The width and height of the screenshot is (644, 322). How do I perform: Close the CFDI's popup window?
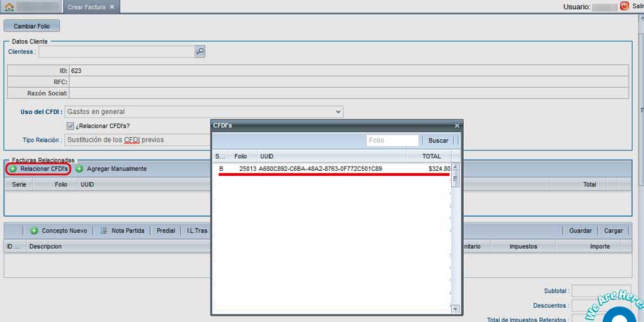coord(457,125)
